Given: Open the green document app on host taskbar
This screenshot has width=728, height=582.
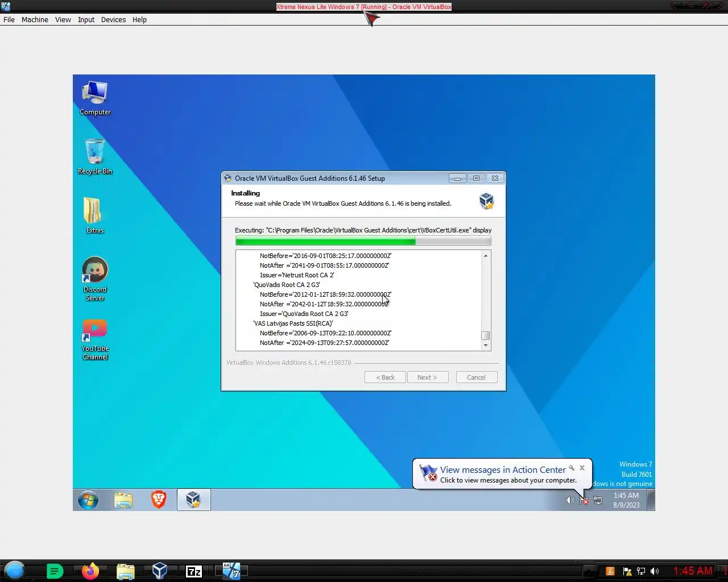Looking at the screenshot, I should pyautogui.click(x=55, y=571).
